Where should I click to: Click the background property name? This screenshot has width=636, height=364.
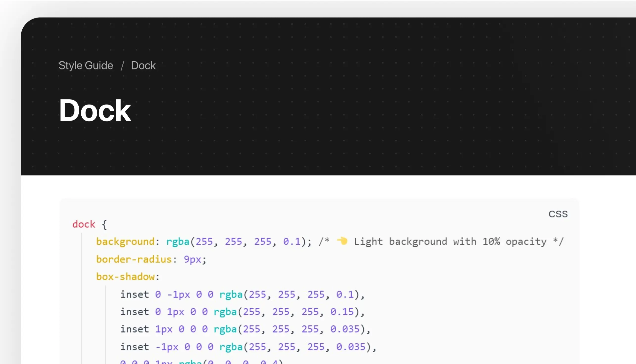pos(125,242)
